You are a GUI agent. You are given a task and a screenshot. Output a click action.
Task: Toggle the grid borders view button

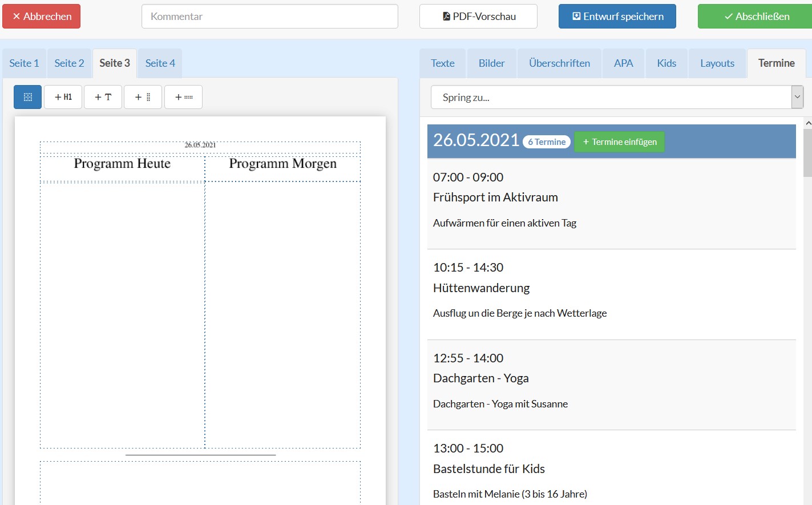pos(27,97)
